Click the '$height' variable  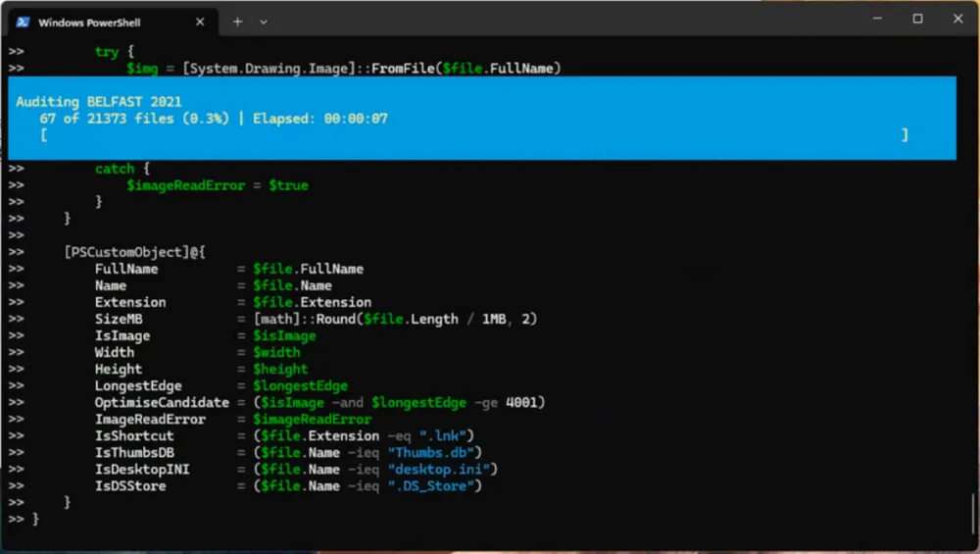280,369
